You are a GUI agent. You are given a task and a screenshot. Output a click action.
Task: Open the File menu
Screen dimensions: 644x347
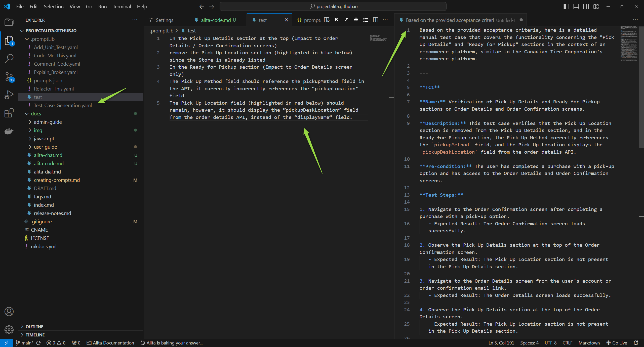click(20, 7)
